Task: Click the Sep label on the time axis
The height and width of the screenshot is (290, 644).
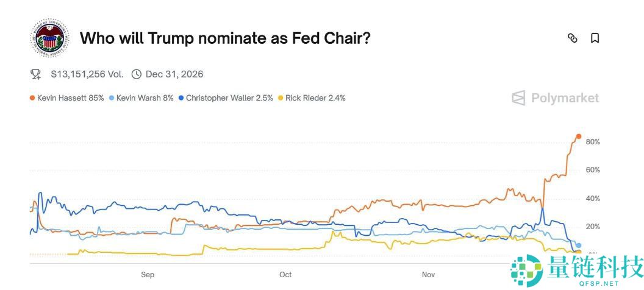Action: pyautogui.click(x=148, y=275)
